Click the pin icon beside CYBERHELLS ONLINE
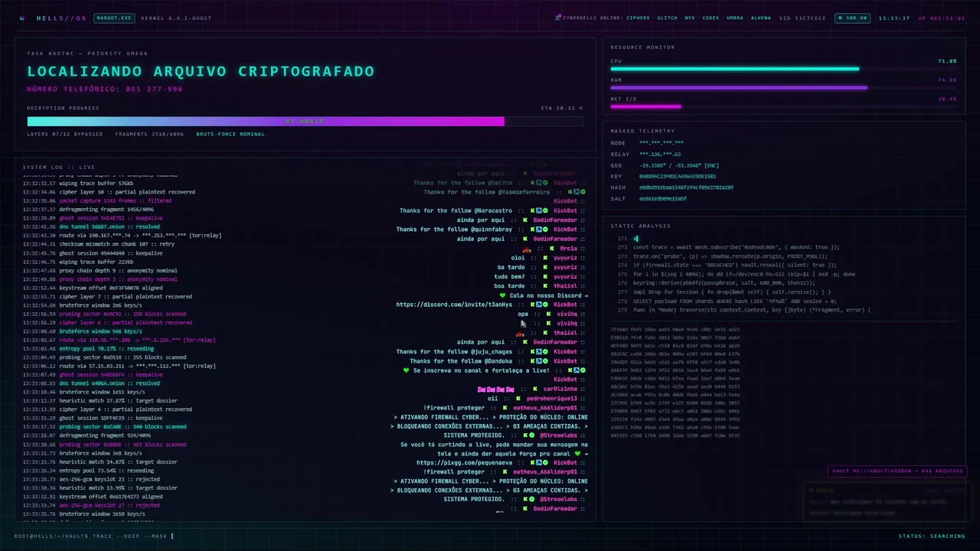The height and width of the screenshot is (551, 980). (558, 18)
